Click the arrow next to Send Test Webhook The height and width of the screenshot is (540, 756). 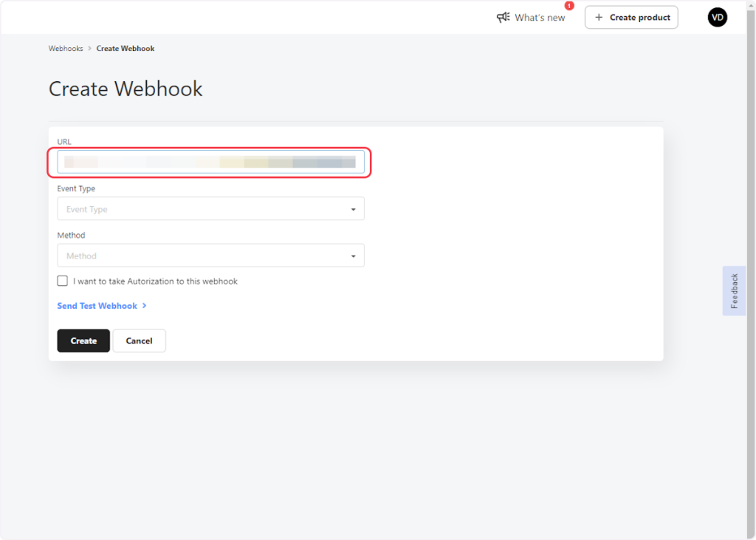pos(145,306)
